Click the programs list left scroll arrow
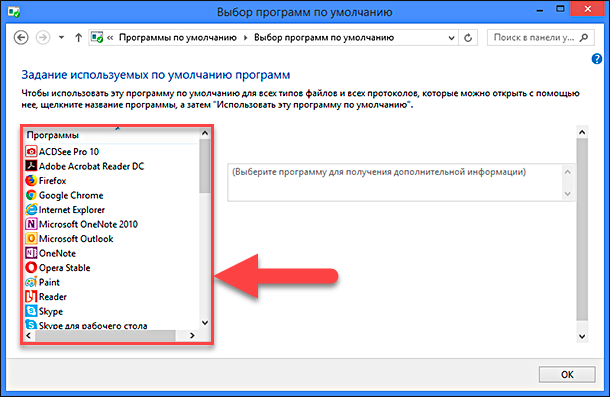Screen dimensions: 610x397 29,336
